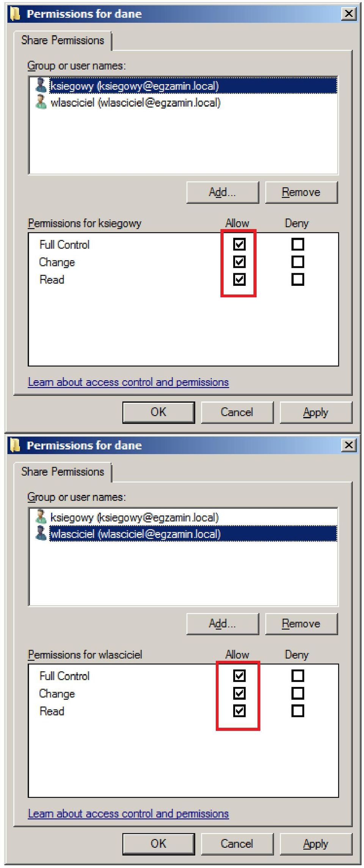This screenshot has height=868, width=364.
Task: Click folder icon in top dialog title bar
Action: click(x=15, y=14)
